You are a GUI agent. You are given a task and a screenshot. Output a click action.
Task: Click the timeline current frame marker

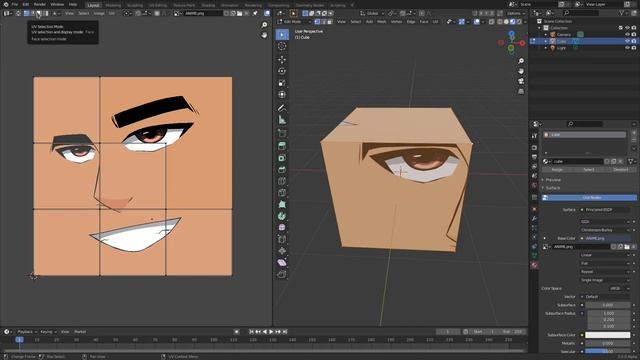click(19, 340)
